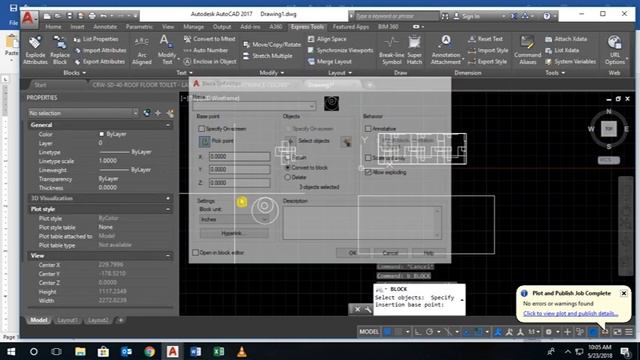Click the Merge Layout tool
This screenshot has width=640, height=360.
pos(330,62)
